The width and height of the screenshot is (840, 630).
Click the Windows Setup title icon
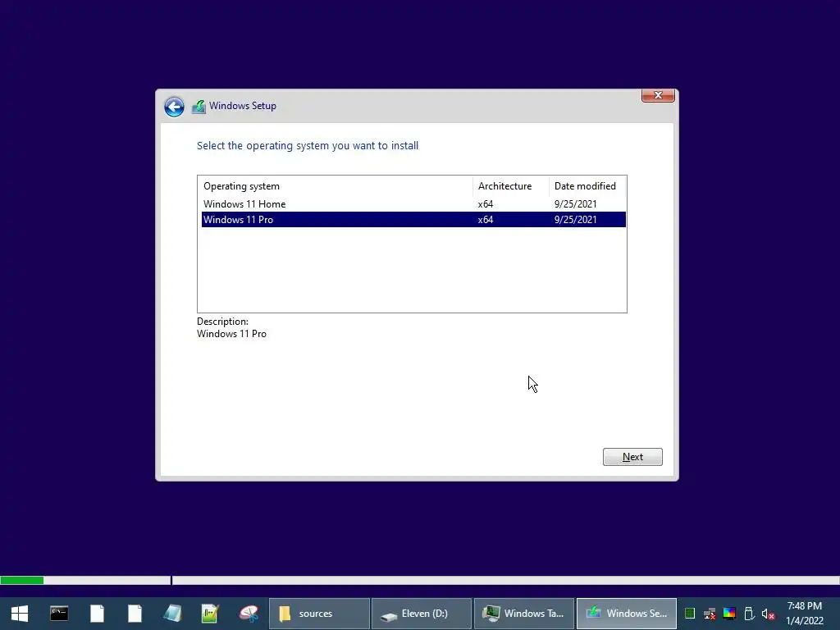(x=199, y=107)
